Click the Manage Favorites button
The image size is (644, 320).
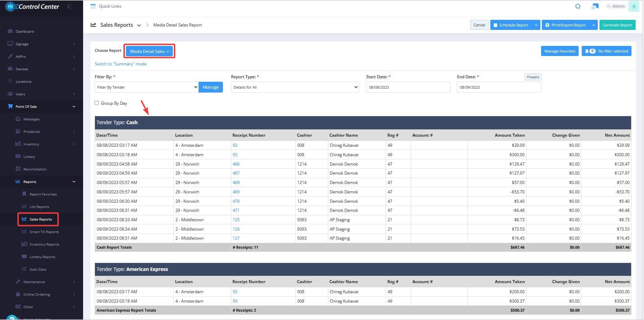[x=560, y=51]
